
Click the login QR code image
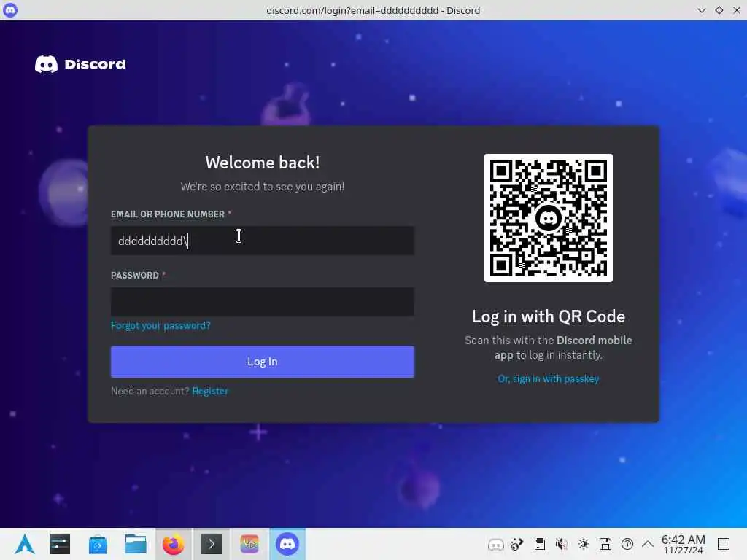point(549,218)
